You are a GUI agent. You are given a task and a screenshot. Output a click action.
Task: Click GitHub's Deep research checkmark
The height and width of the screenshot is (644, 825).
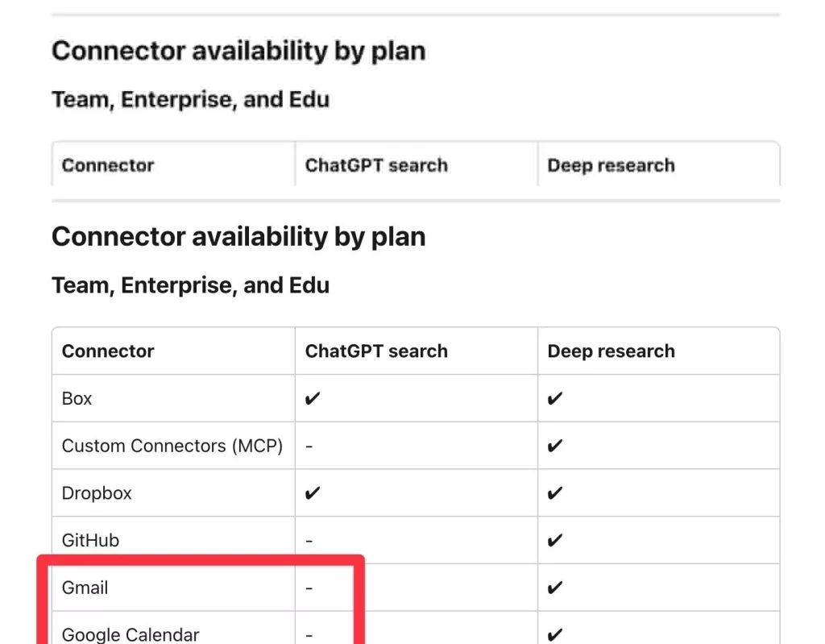(555, 541)
